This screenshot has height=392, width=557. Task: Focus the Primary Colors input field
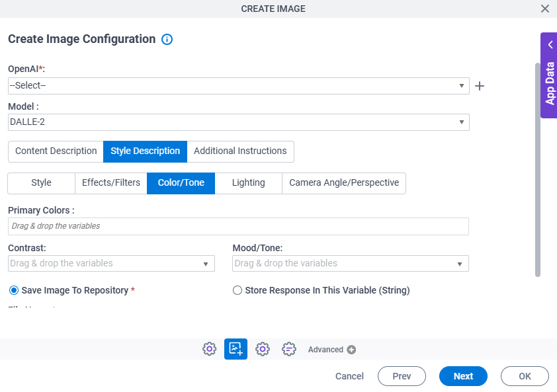click(x=238, y=226)
